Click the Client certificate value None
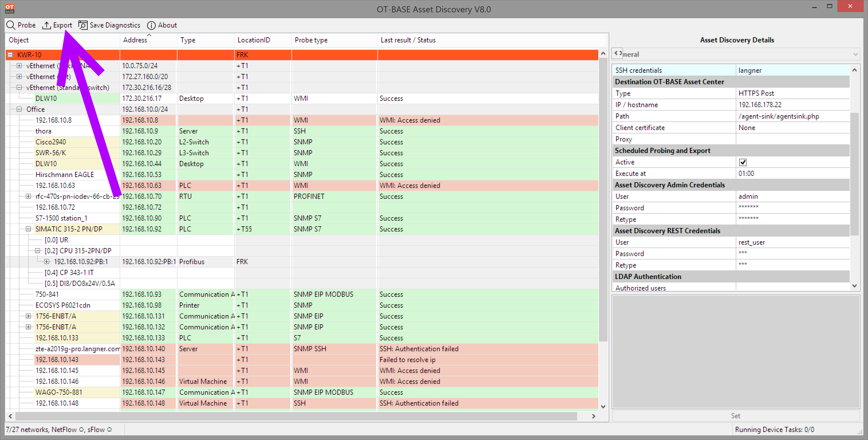 point(792,127)
